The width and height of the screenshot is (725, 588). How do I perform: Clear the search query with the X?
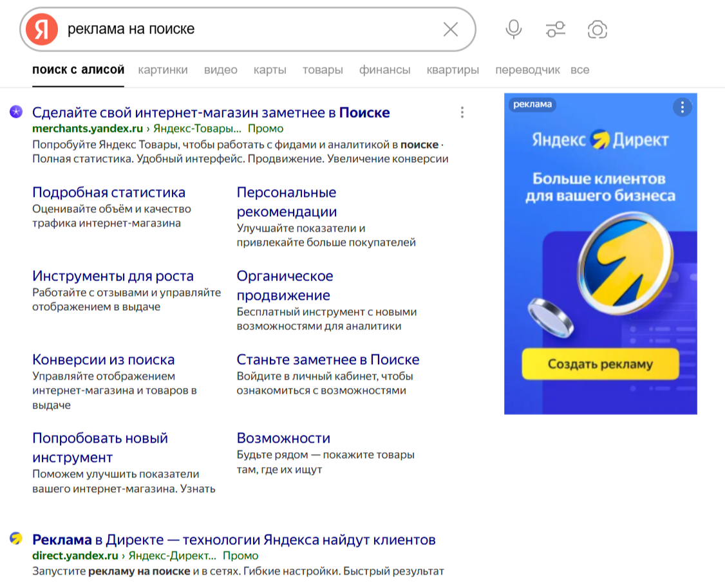[x=450, y=29]
